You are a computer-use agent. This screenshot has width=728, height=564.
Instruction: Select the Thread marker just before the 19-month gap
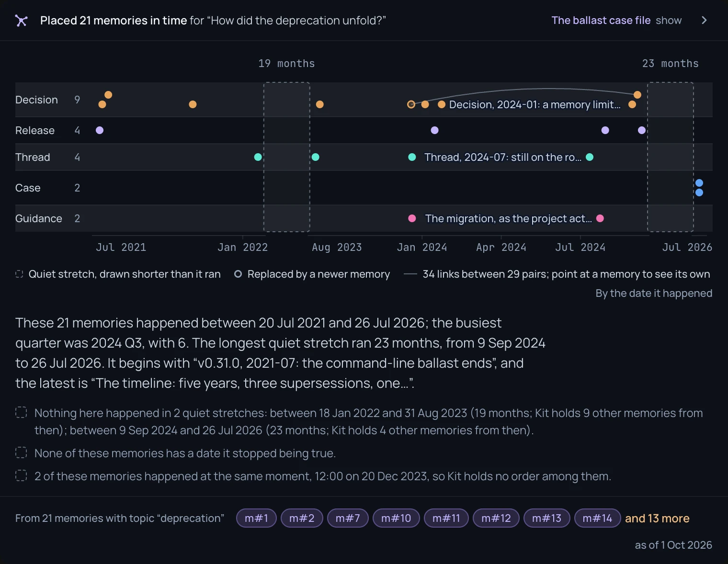pos(258,157)
